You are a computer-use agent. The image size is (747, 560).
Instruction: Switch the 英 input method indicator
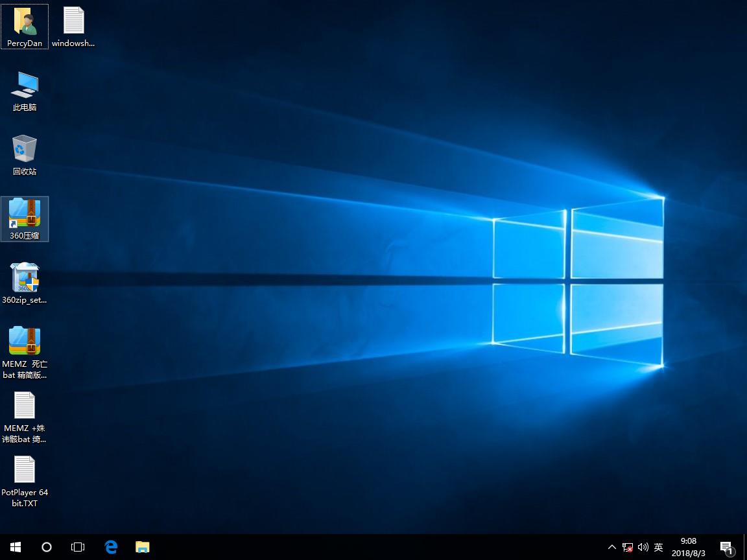click(658, 548)
